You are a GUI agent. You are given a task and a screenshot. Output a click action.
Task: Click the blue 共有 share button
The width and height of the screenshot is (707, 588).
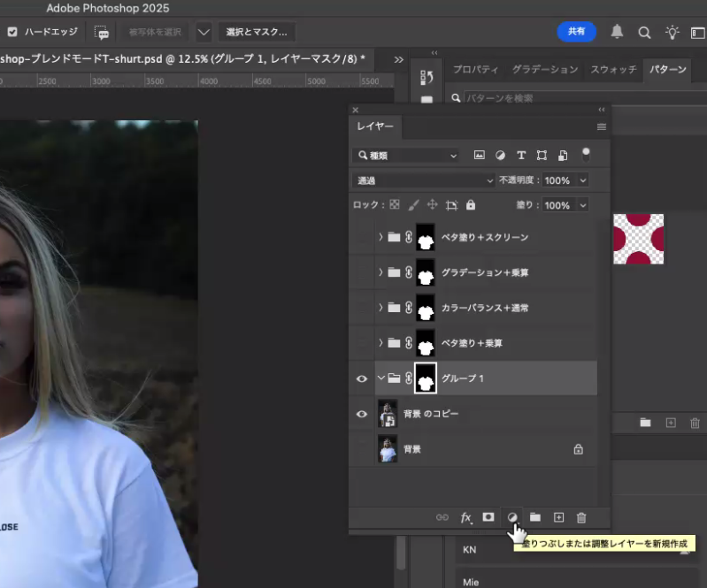[x=576, y=31]
